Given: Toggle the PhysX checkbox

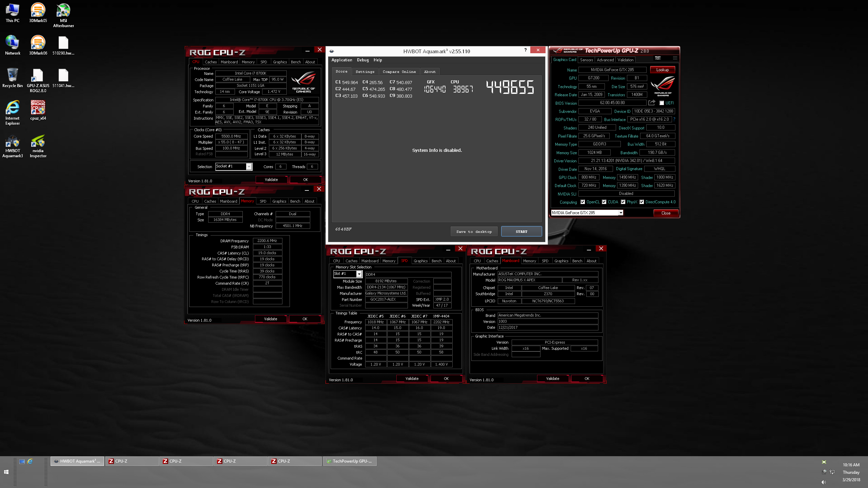Looking at the screenshot, I should click(x=623, y=202).
